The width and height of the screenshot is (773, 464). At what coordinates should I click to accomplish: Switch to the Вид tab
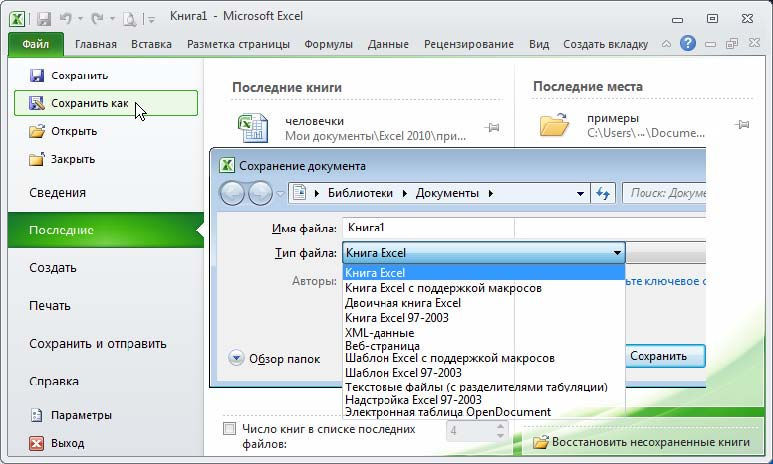point(539,44)
